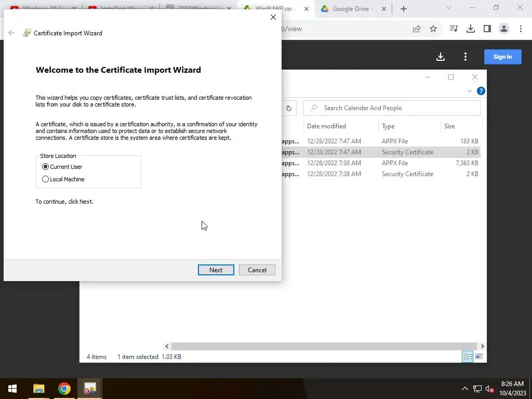Screen dimensions: 532x399
Task: Select the 183 KB APPX File row
Action: coord(381,141)
